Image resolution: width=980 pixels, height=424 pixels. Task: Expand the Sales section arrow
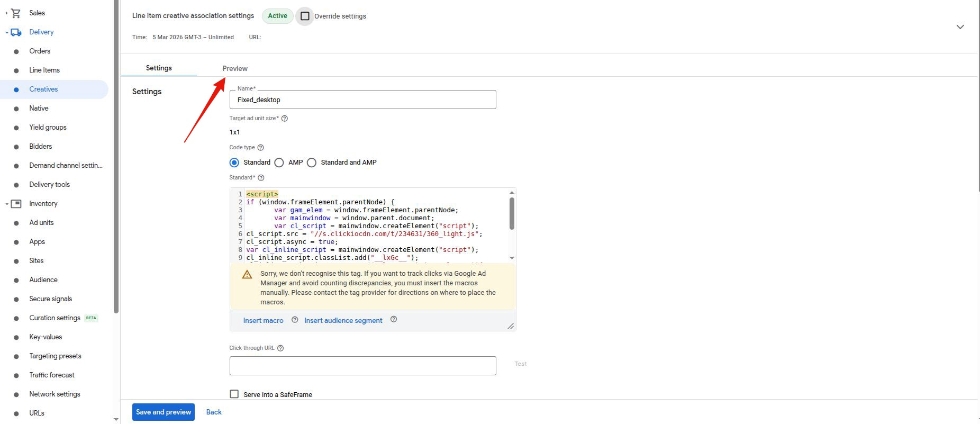pyautogui.click(x=6, y=13)
